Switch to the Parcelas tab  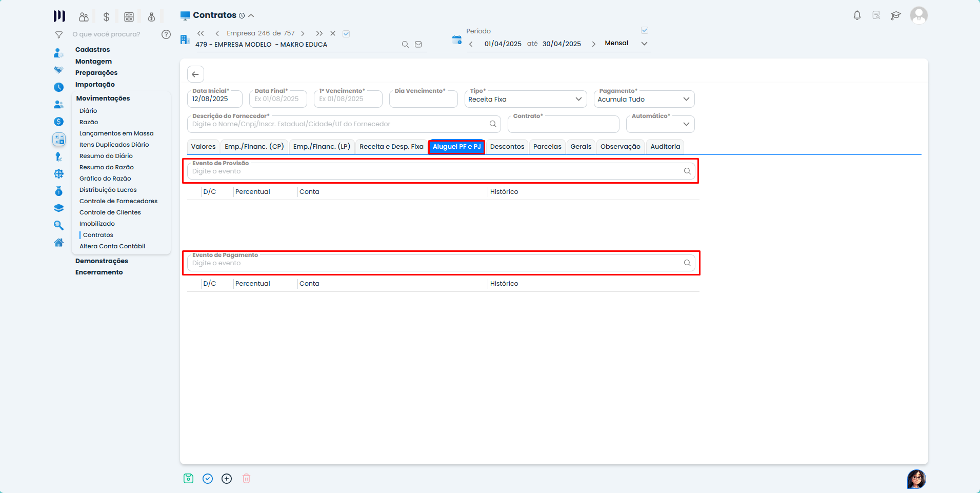pos(547,147)
